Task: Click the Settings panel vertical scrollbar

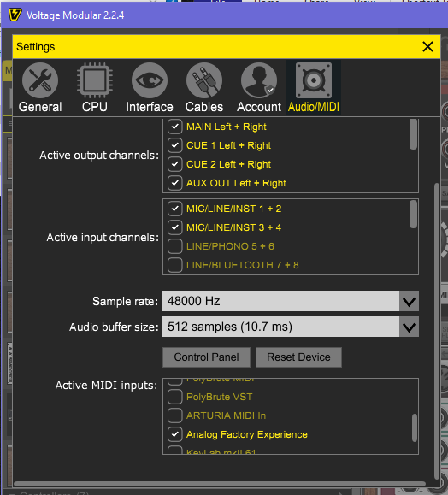Action: 437,332
